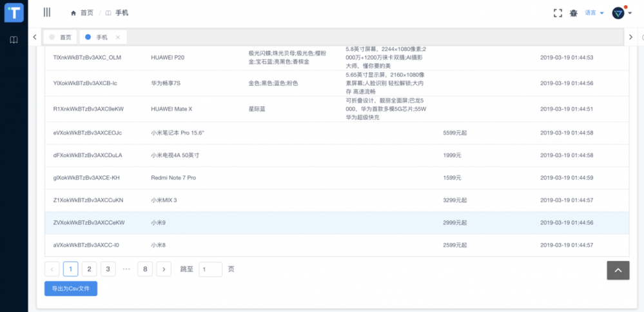Click ID aVXokWkBTzBv3AXCC-I0
Image resolution: width=644 pixels, height=312 pixels.
(86, 245)
